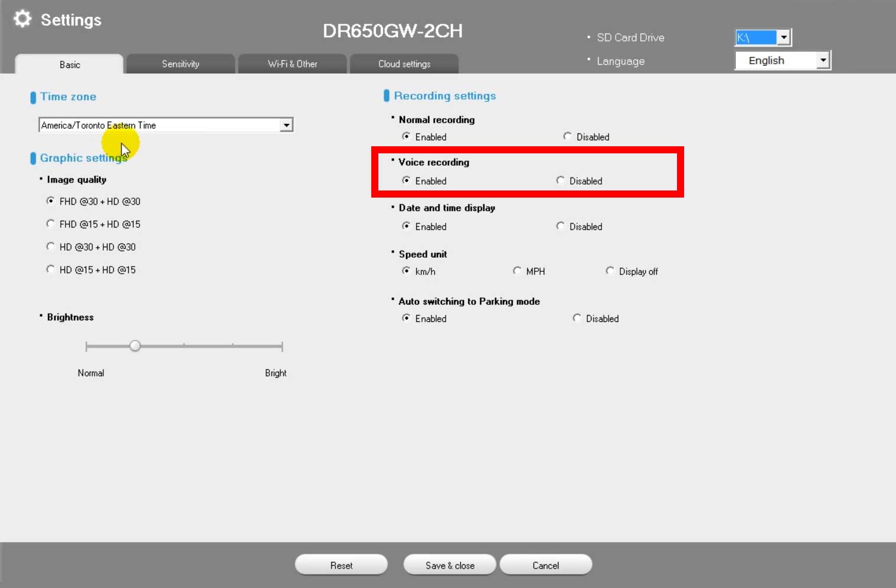Image resolution: width=896 pixels, height=588 pixels.
Task: Click the DR650GW-2CH model title
Action: point(393,31)
